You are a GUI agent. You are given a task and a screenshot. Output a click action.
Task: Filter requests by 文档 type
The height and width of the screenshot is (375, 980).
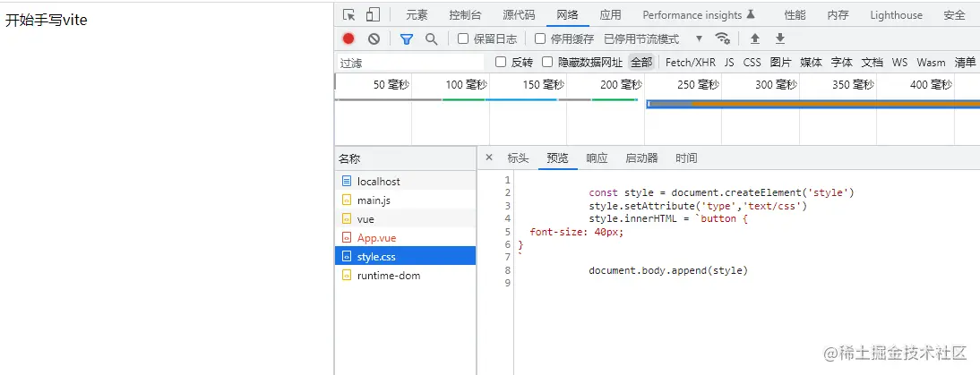(873, 62)
